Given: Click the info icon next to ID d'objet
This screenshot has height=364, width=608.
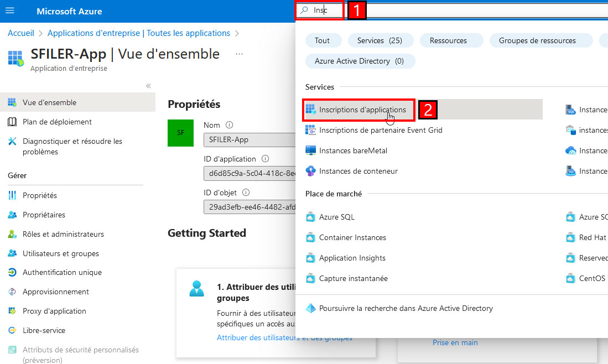Looking at the screenshot, I should (246, 193).
